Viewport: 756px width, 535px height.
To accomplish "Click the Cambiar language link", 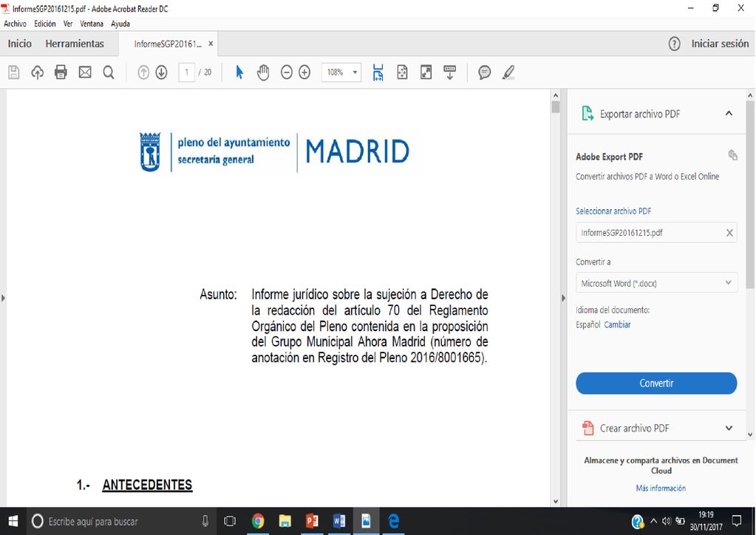I will 617,324.
